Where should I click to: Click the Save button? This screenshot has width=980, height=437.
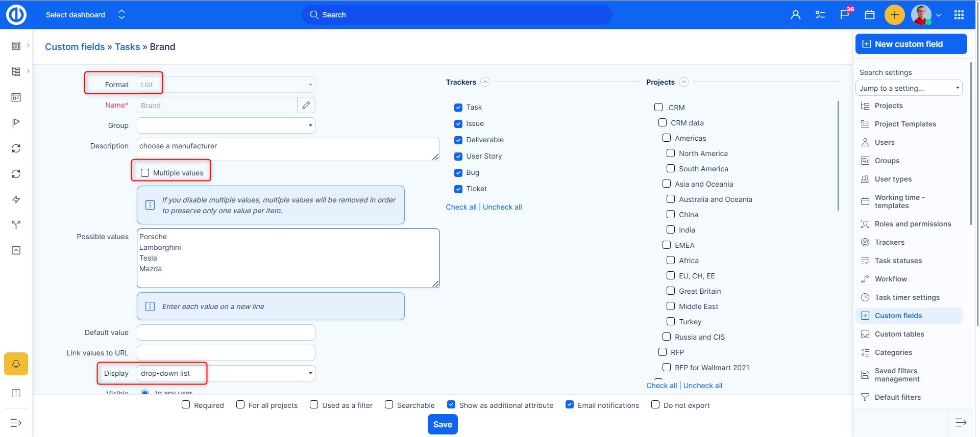443,424
